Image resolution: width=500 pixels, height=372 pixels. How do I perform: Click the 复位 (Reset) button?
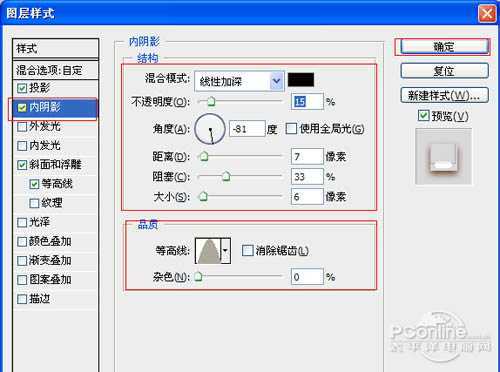pyautogui.click(x=444, y=71)
